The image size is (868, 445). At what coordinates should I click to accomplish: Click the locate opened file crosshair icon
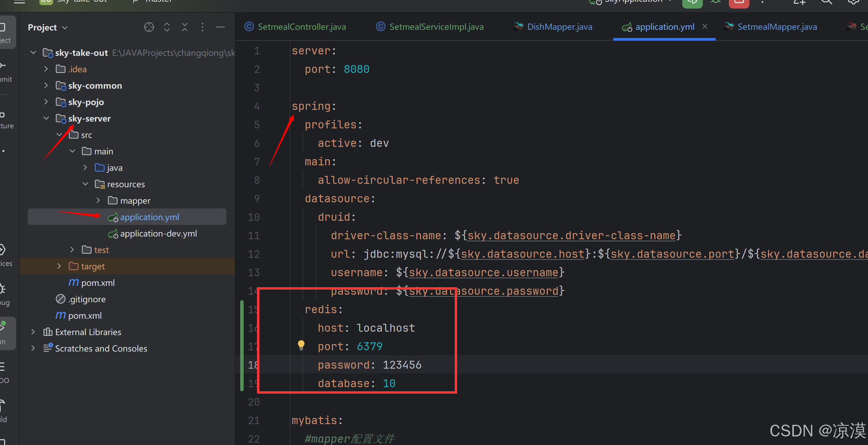(x=149, y=27)
